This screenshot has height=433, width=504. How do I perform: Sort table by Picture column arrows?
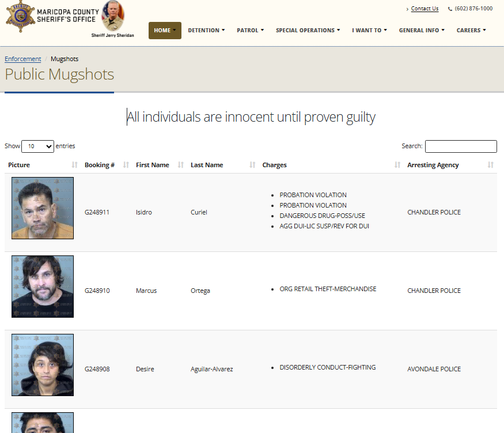click(74, 165)
